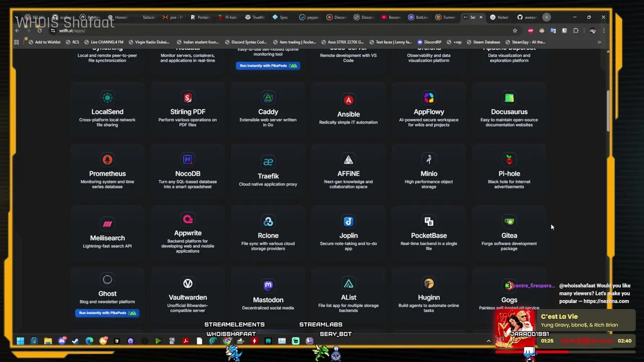Show hidden bookmarks with the overflow chevron

(x=599, y=42)
